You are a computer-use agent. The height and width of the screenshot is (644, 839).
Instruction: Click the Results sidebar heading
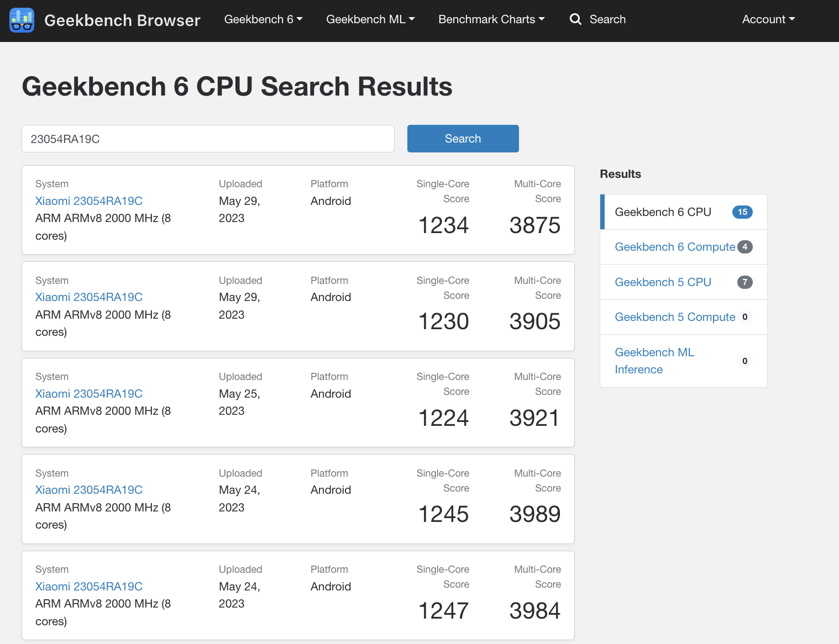pos(620,174)
